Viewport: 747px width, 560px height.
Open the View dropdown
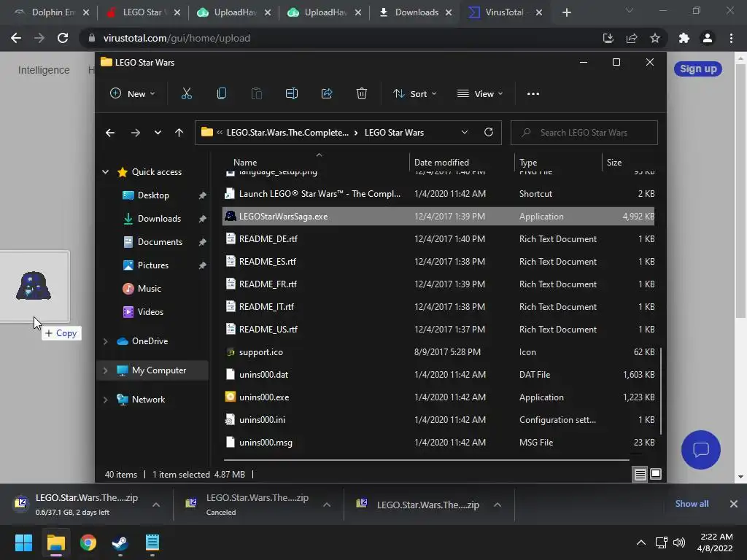coord(480,94)
